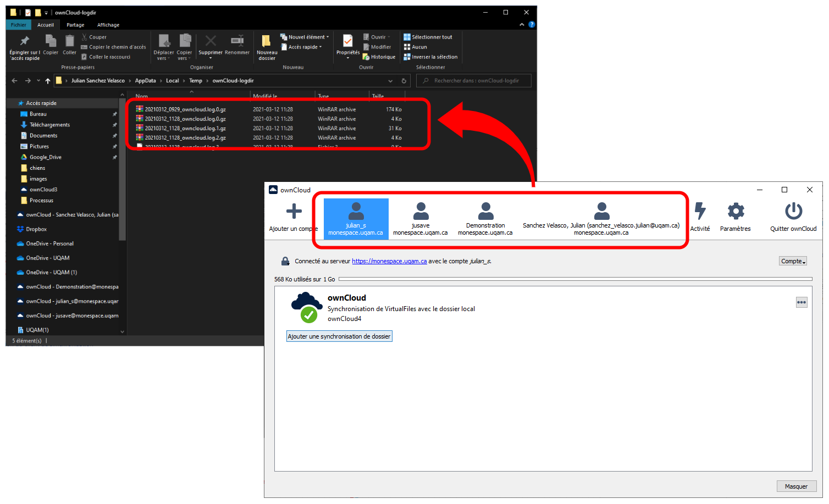
Task: Select the julian_s account in ownCloud
Action: tap(356, 219)
